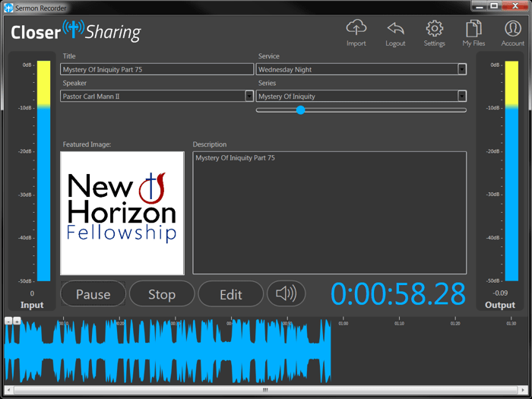Click the Sermon Recorder title bar app icon
The height and width of the screenshot is (399, 532).
8,8
